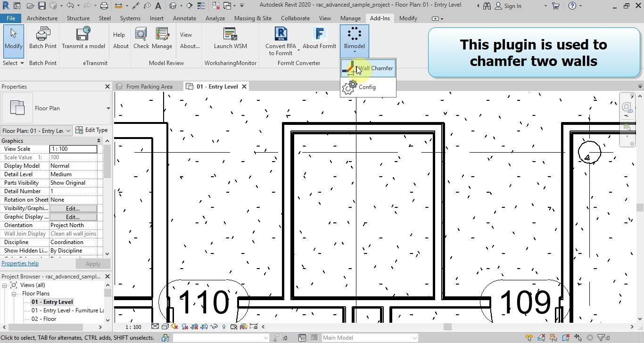Open Help question mark icon
The image size is (644, 343).
coord(572,6)
